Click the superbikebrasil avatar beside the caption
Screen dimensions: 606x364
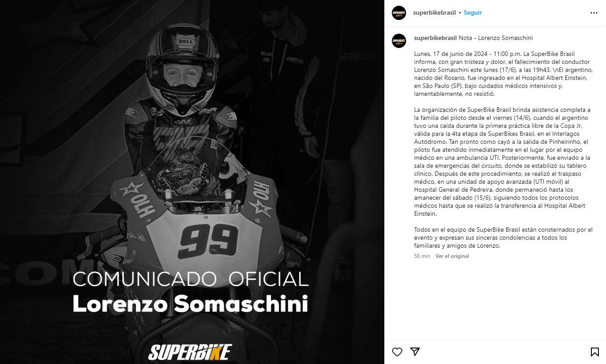[x=399, y=41]
